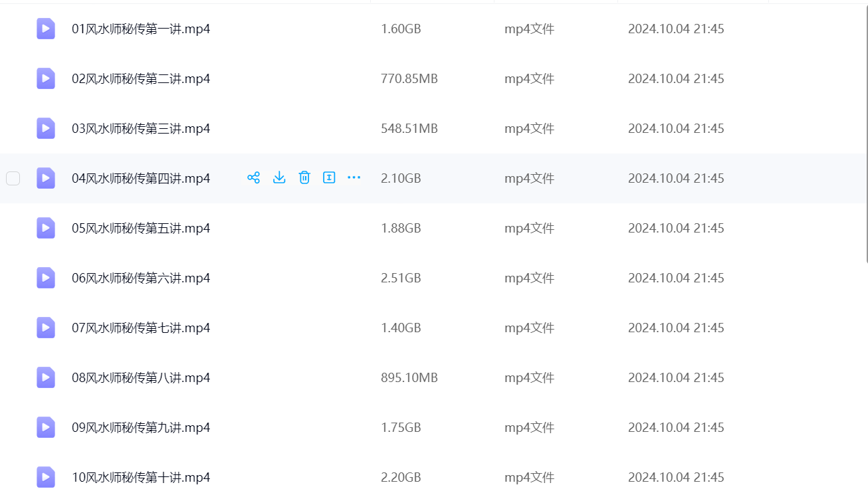
Task: Click the 770.85MB size cell
Action: click(409, 78)
